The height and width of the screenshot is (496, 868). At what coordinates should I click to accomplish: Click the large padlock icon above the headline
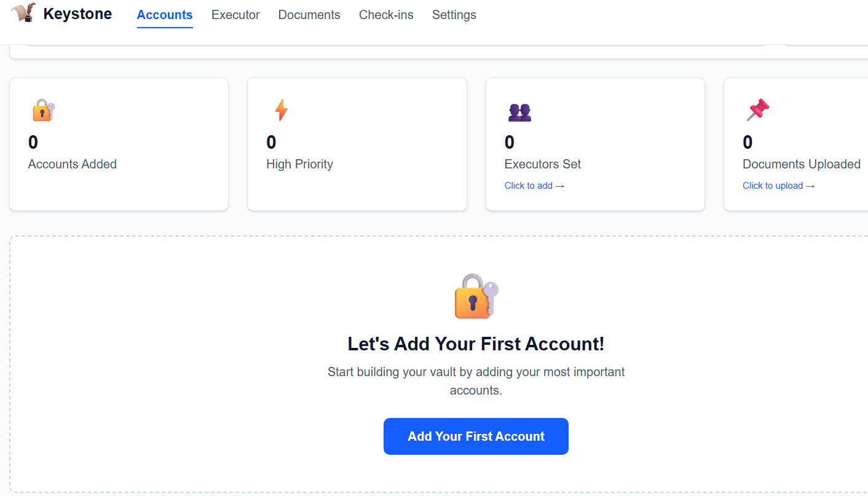(476, 297)
